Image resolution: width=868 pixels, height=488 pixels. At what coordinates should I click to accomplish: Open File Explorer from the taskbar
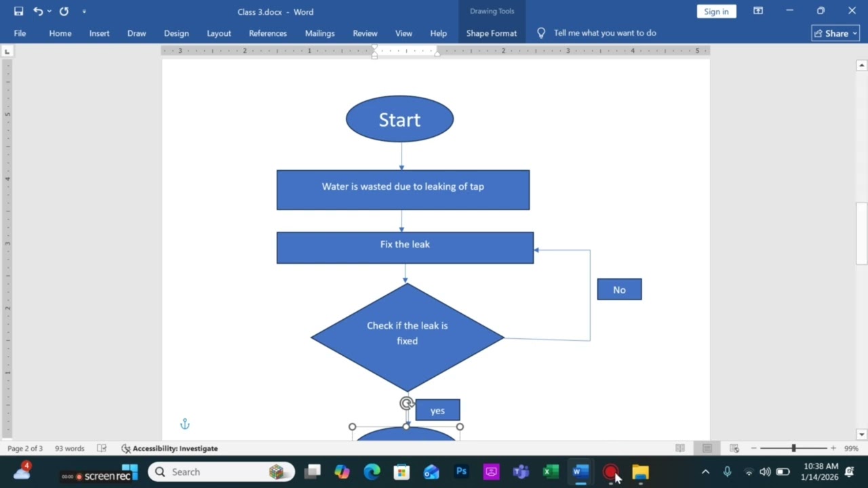pos(640,472)
